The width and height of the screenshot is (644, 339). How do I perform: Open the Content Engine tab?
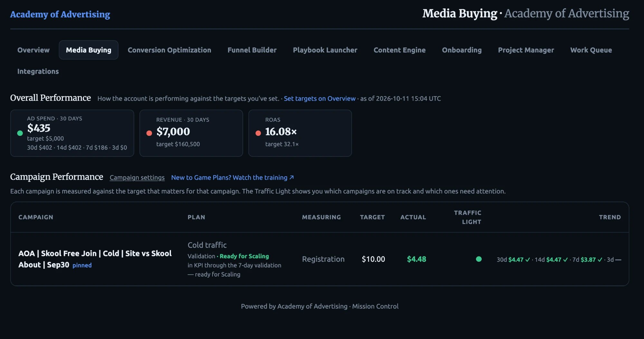point(400,50)
